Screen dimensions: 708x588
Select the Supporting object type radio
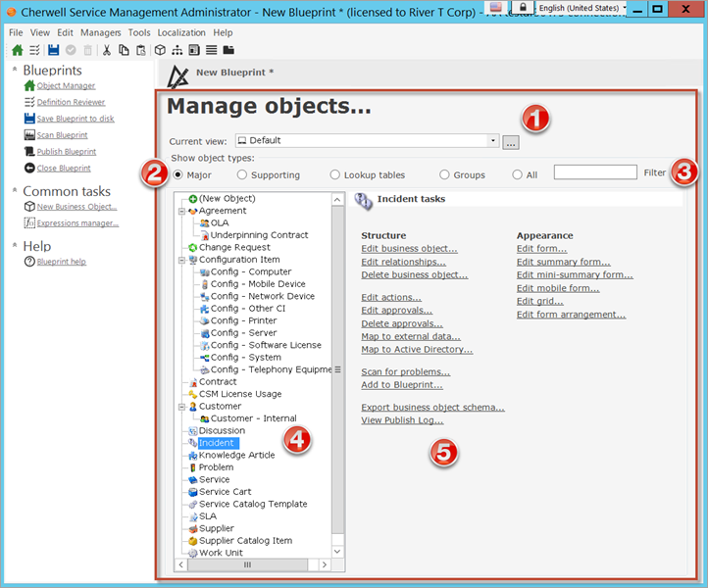click(242, 174)
